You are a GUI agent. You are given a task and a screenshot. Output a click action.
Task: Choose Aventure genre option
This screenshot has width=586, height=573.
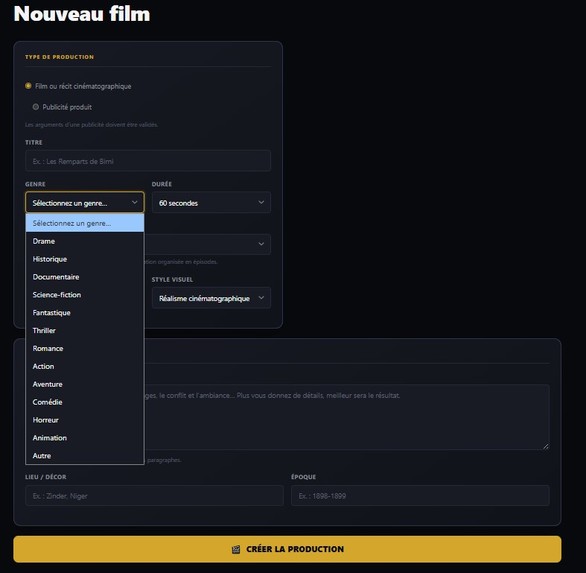click(85, 384)
